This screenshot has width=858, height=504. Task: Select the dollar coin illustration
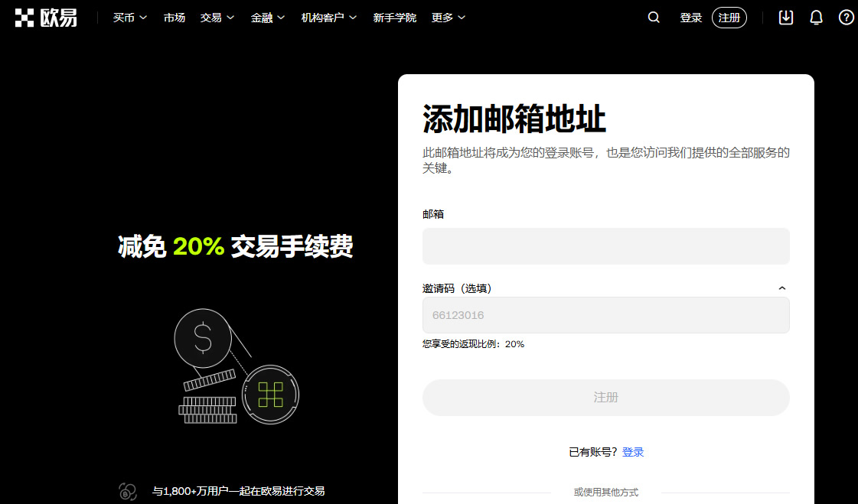click(202, 337)
